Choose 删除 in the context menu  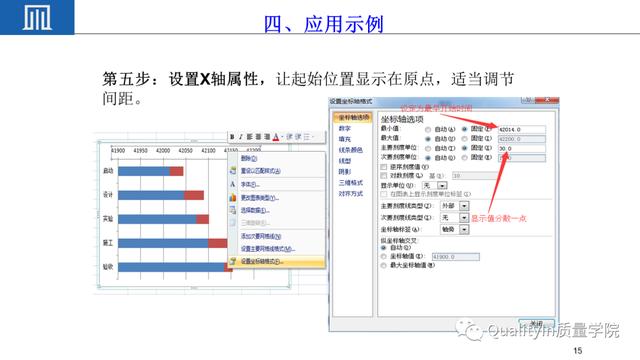tap(249, 158)
